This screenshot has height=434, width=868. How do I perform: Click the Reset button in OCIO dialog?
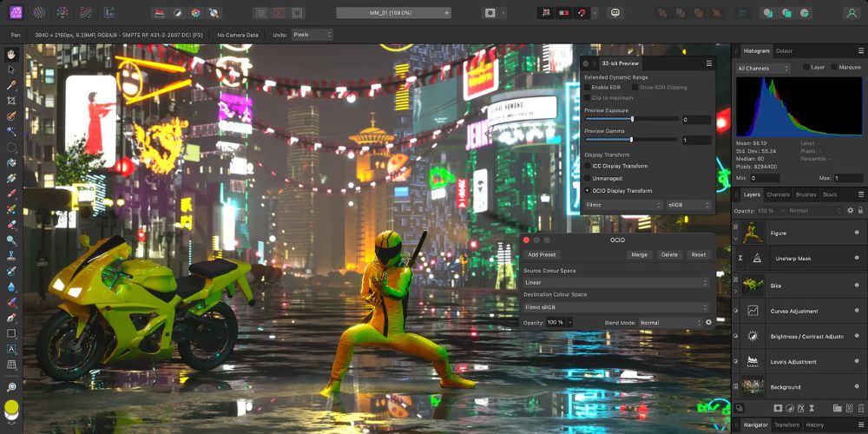pyautogui.click(x=699, y=254)
